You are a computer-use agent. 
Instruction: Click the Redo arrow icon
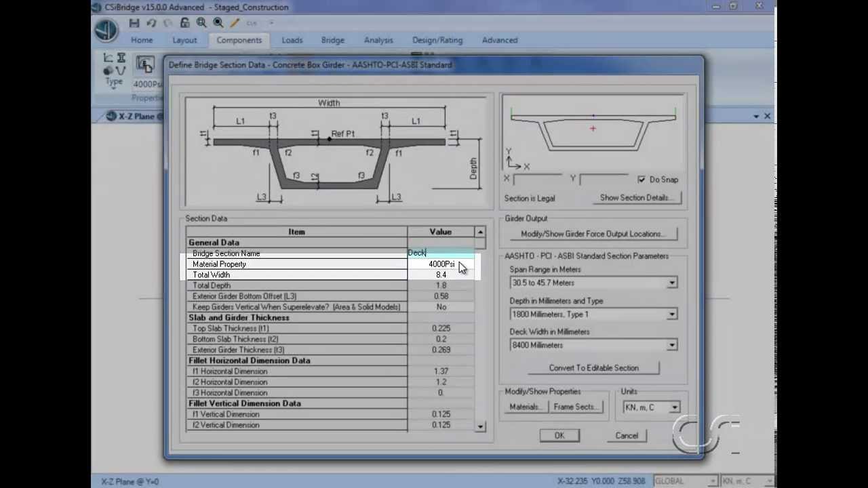[x=167, y=22]
